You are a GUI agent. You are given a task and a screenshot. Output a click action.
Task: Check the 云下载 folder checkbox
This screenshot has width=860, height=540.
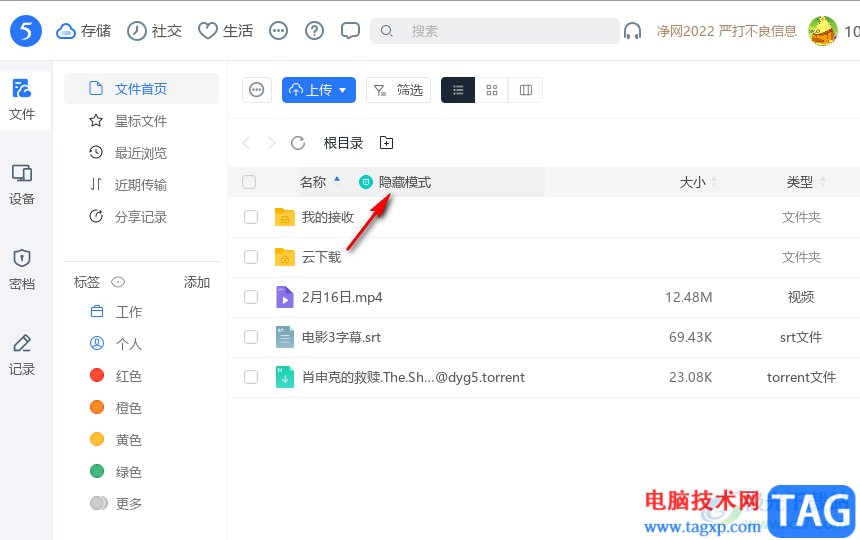click(x=251, y=257)
